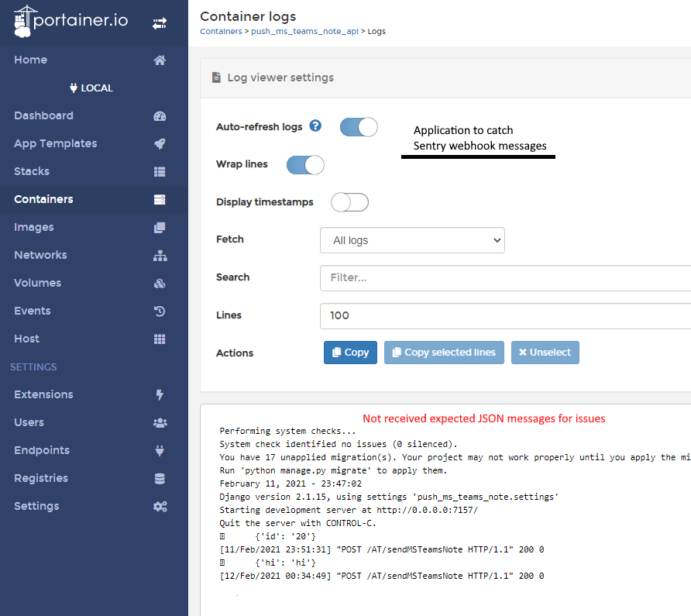The height and width of the screenshot is (616, 691).
Task: Click the Networks sitemap icon
Action: pyautogui.click(x=160, y=255)
